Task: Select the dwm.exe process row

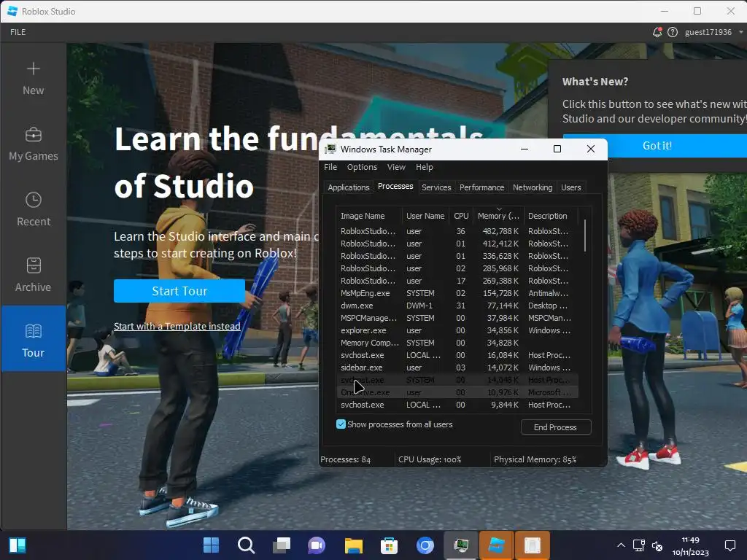Action: coord(457,306)
